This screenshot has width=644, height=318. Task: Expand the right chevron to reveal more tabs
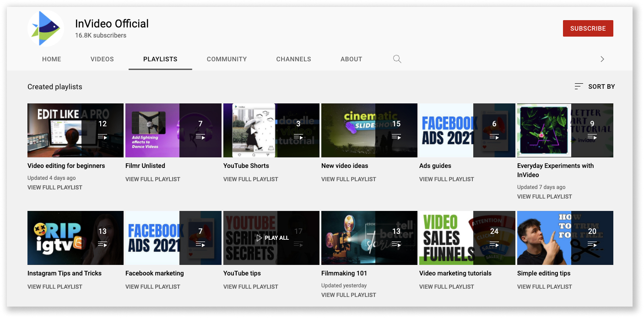pyautogui.click(x=602, y=59)
